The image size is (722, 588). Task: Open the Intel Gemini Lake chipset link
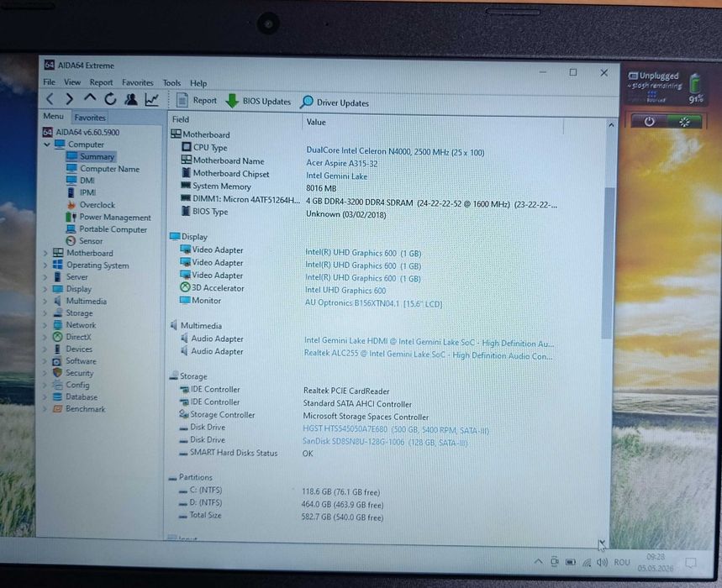(336, 176)
